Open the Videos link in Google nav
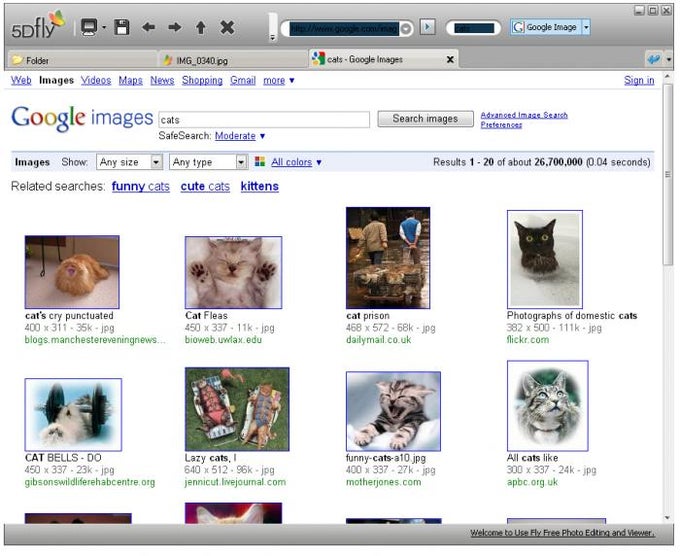Image resolution: width=680 pixels, height=556 pixels. coord(96,80)
